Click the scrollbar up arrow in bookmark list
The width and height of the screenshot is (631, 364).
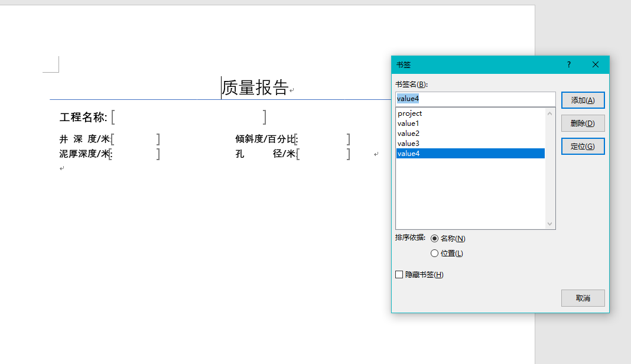[550, 113]
